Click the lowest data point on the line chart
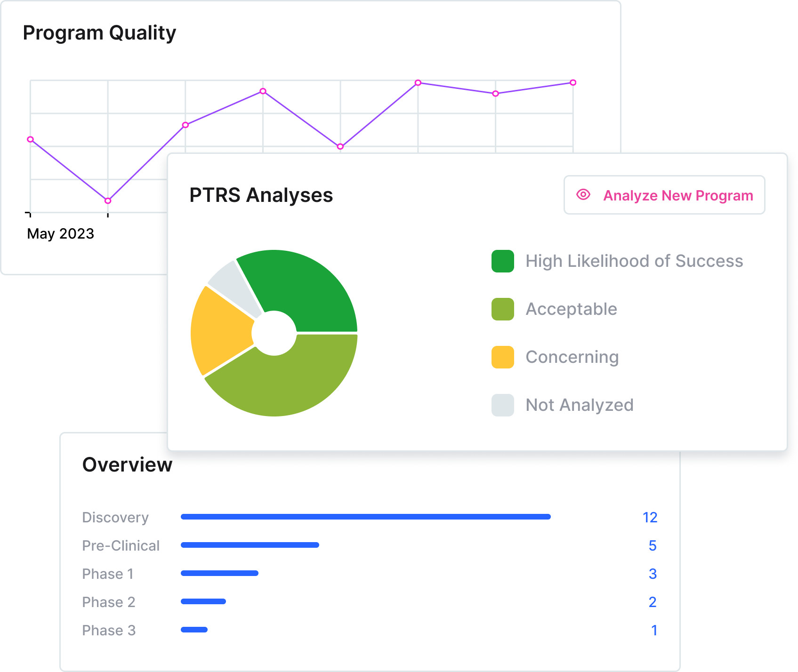Screen dimensions: 798x672 tap(108, 201)
